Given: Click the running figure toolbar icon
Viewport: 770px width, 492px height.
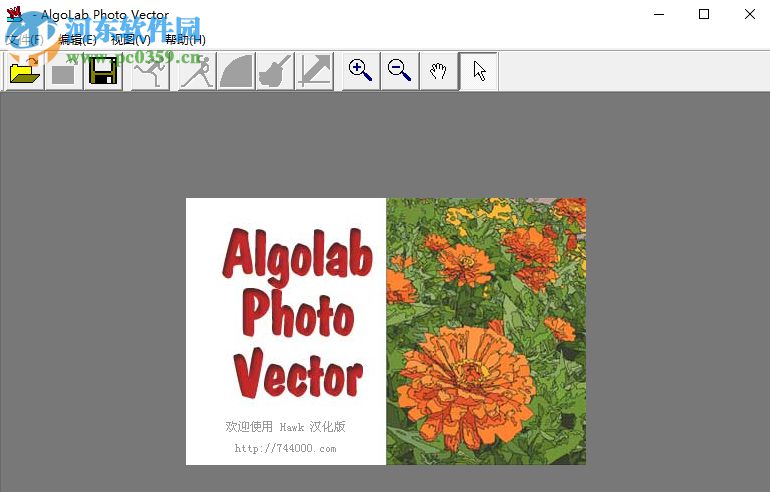Looking at the screenshot, I should click(x=150, y=72).
